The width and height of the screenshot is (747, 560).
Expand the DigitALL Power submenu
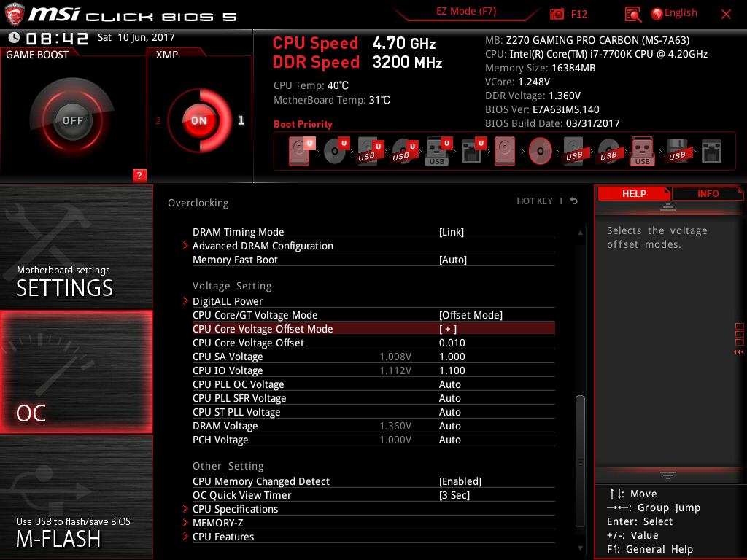[x=373, y=301]
